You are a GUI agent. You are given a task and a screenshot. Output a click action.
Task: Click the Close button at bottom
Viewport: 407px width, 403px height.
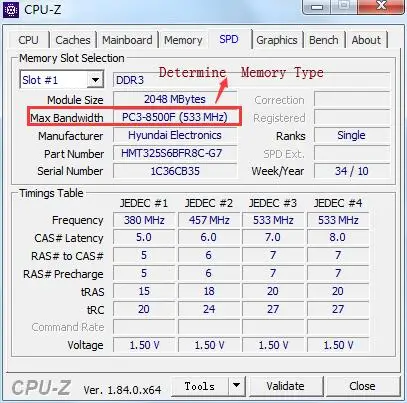[362, 386]
